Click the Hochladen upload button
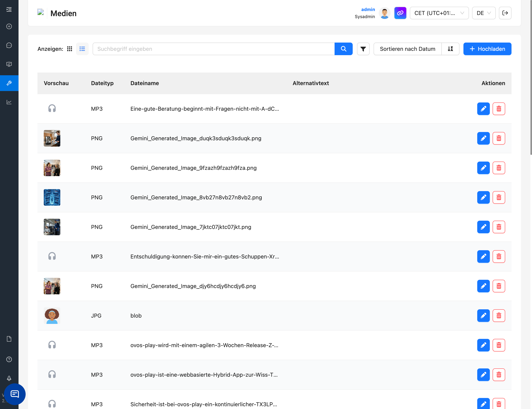 click(x=487, y=49)
